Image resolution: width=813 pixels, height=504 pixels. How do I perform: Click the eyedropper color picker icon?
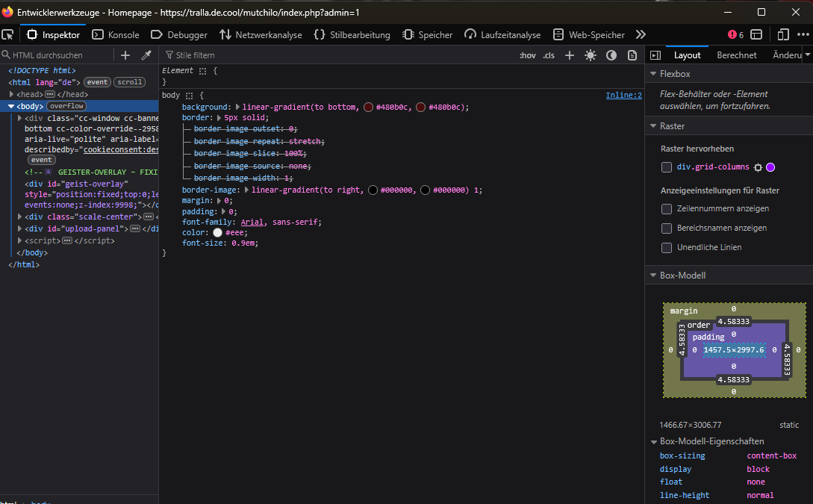146,55
